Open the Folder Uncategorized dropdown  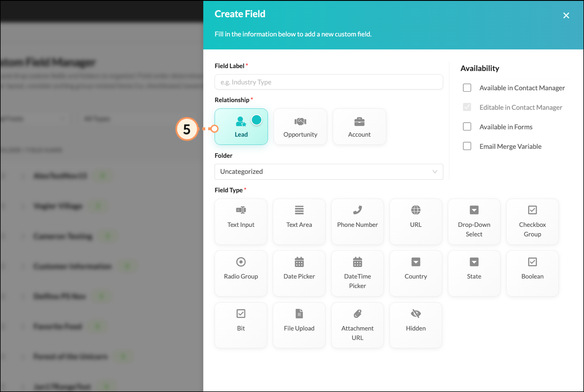coord(329,172)
